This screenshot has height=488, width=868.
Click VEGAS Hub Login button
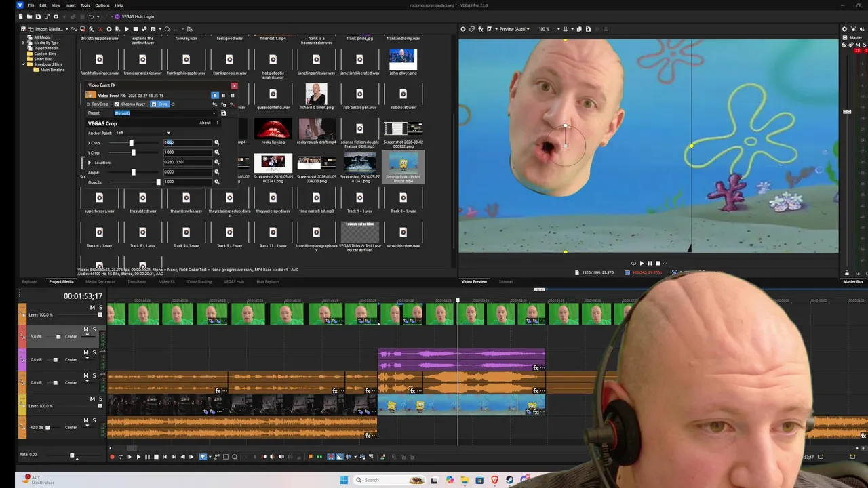pyautogui.click(x=134, y=16)
